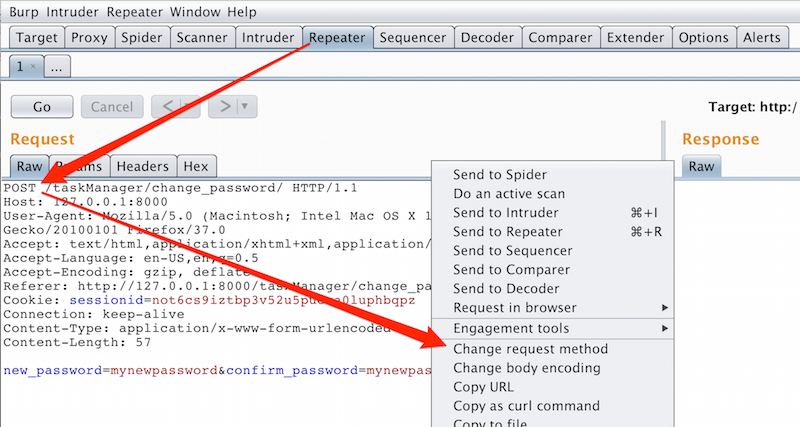Select the Raw response view tab
The width and height of the screenshot is (800, 427).
[x=702, y=166]
